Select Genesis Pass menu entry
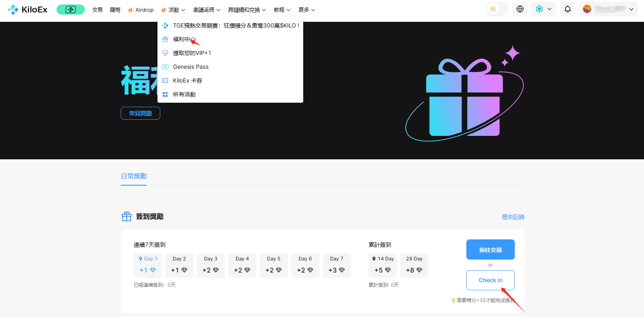The width and height of the screenshot is (644, 317). (x=191, y=67)
